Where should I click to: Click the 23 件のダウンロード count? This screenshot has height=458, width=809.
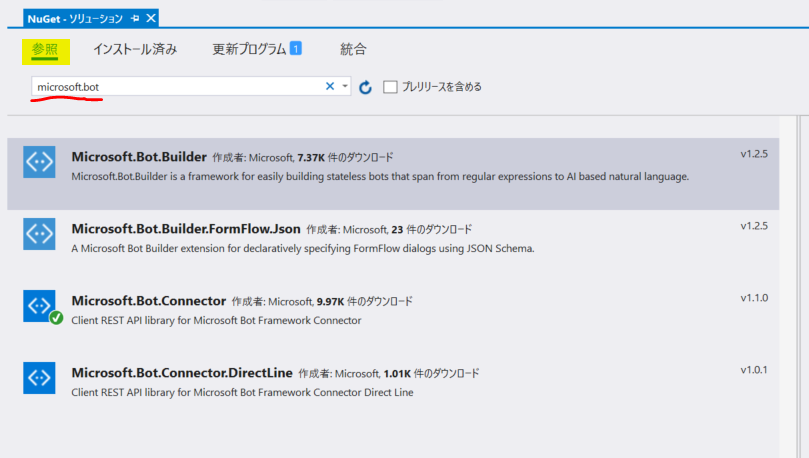431,230
